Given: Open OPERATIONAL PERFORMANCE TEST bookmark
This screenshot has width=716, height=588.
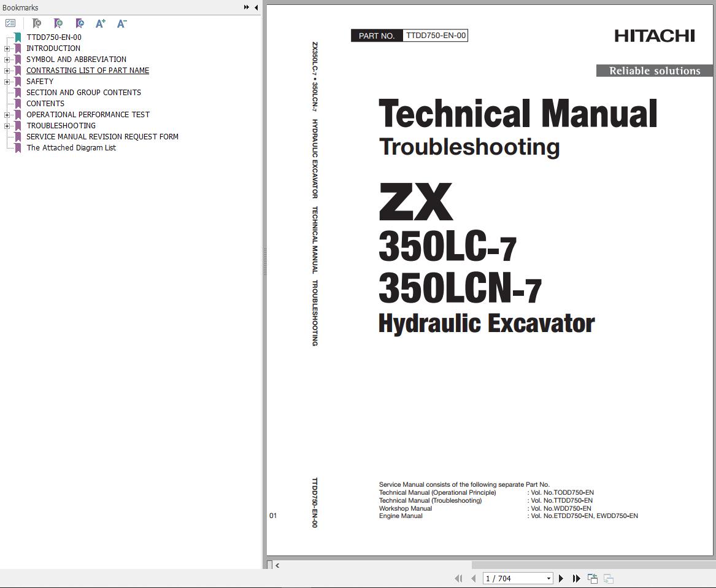Looking at the screenshot, I should pyautogui.click(x=88, y=115).
